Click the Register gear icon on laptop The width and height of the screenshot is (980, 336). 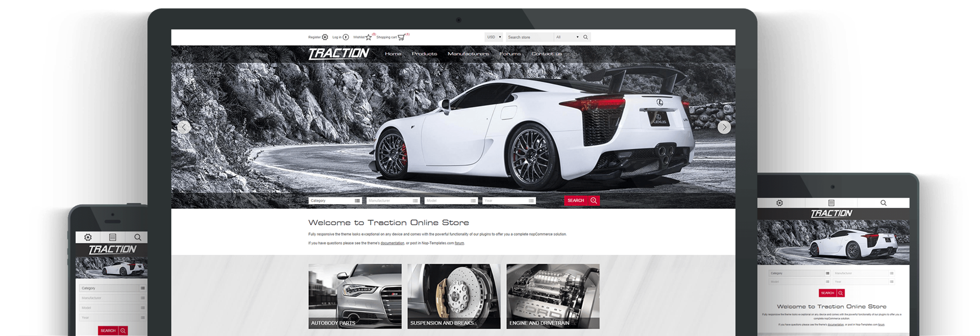point(325,37)
